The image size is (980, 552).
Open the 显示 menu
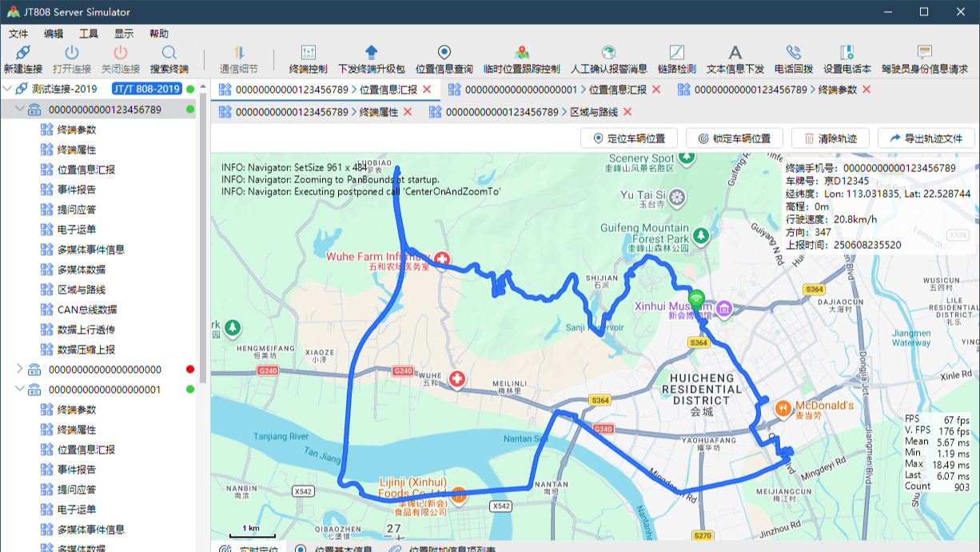tap(124, 34)
